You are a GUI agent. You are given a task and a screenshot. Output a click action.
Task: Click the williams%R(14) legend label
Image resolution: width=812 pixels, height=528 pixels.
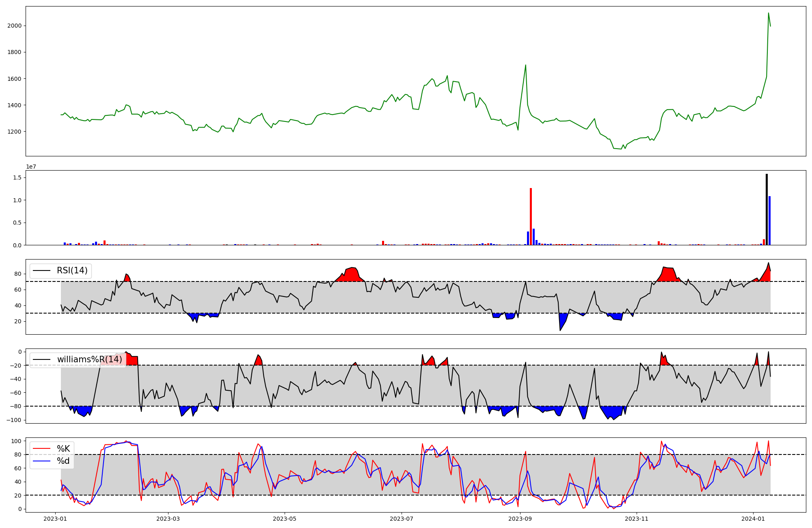pyautogui.click(x=89, y=359)
